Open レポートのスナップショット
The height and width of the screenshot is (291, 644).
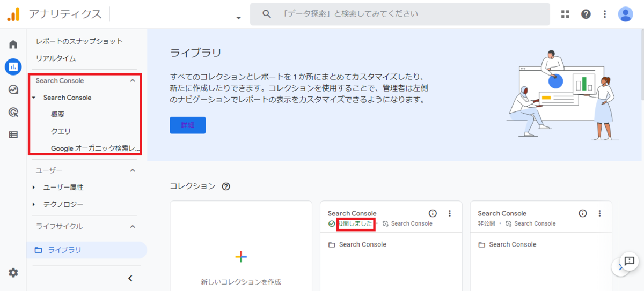tap(79, 41)
